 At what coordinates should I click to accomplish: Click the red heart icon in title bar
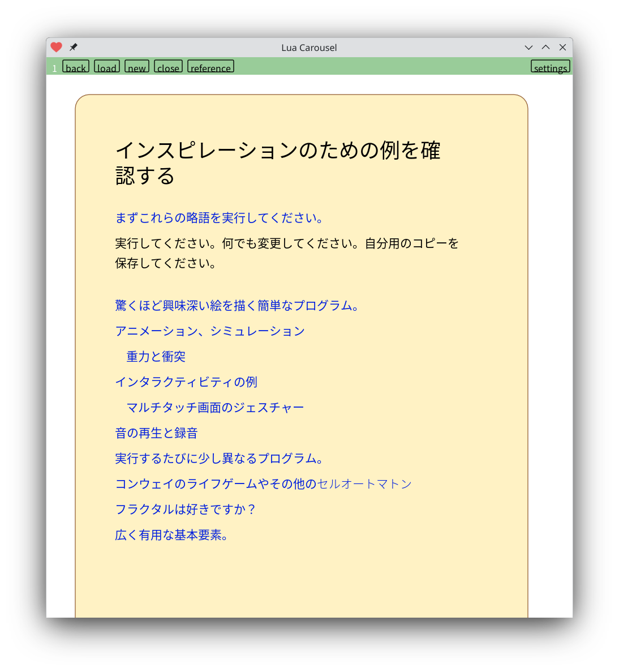click(x=56, y=48)
